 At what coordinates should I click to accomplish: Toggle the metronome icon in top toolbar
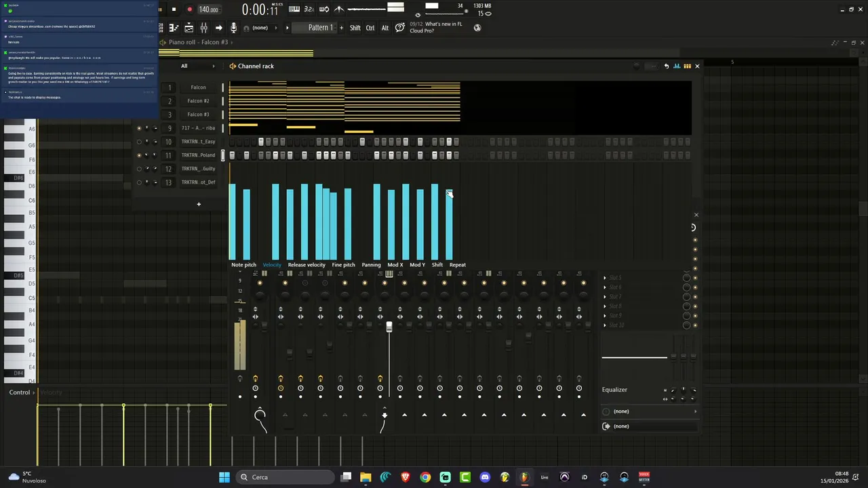tap(339, 9)
